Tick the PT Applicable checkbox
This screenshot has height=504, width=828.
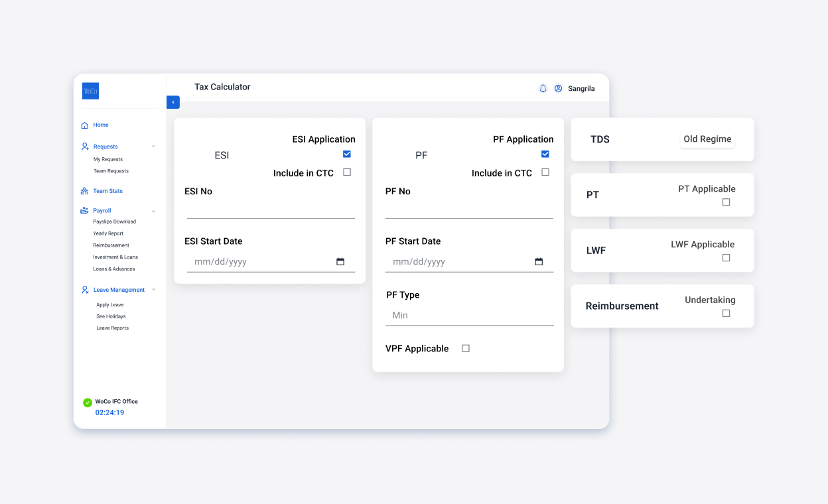[726, 202]
